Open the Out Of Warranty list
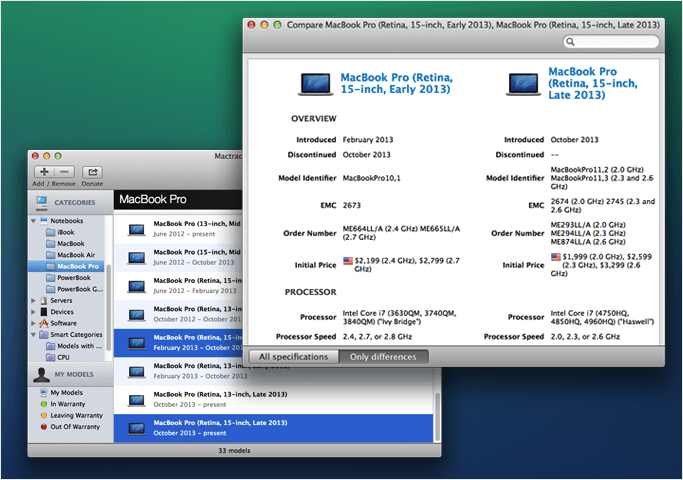 tap(75, 427)
